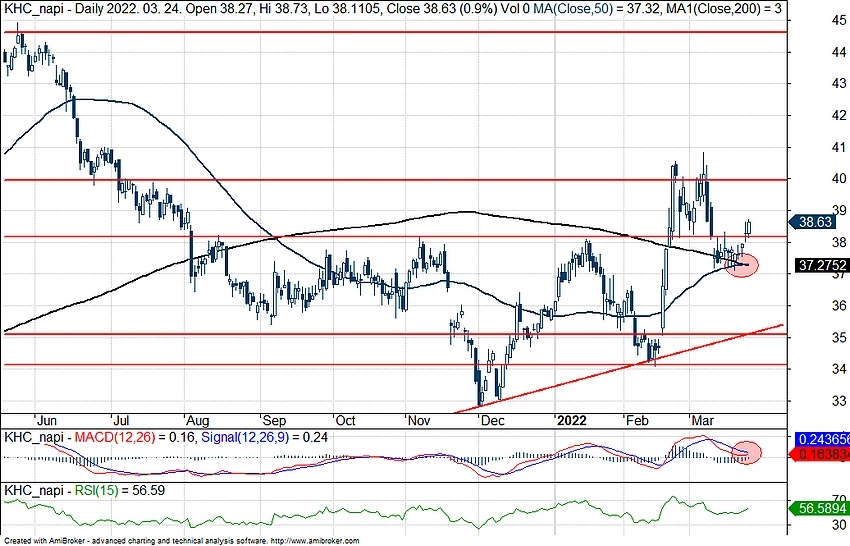Click the 44 price axis label
Image resolution: width=850 pixels, height=546 pixels.
click(839, 53)
